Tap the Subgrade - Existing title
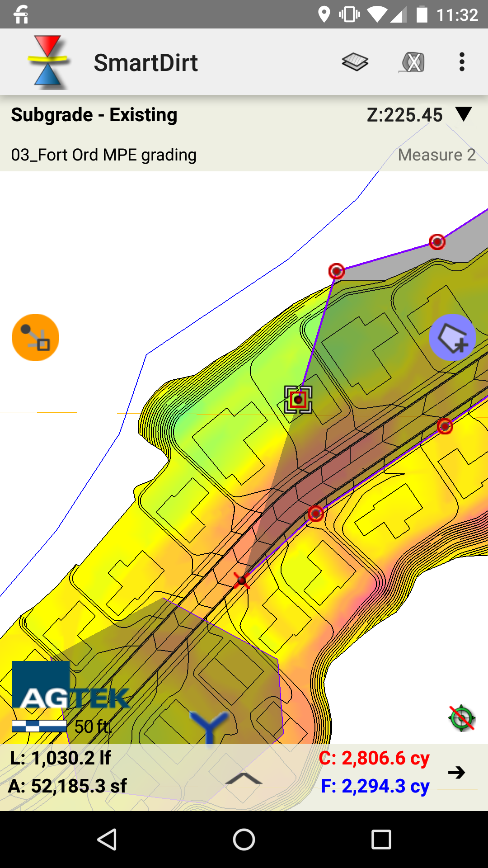The height and width of the screenshot is (868, 488). click(x=94, y=115)
